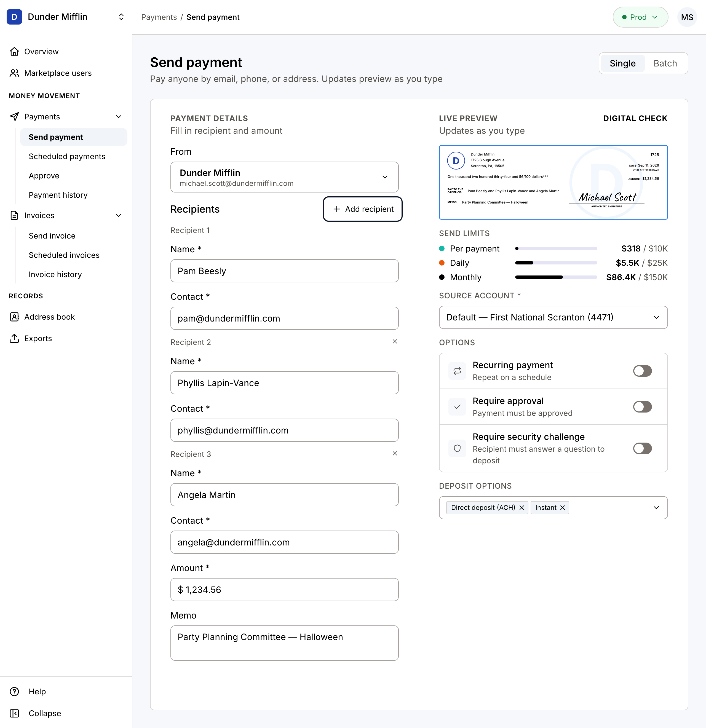The image size is (706, 728).
Task: Open Payment history in the sidebar
Action: pyautogui.click(x=58, y=195)
